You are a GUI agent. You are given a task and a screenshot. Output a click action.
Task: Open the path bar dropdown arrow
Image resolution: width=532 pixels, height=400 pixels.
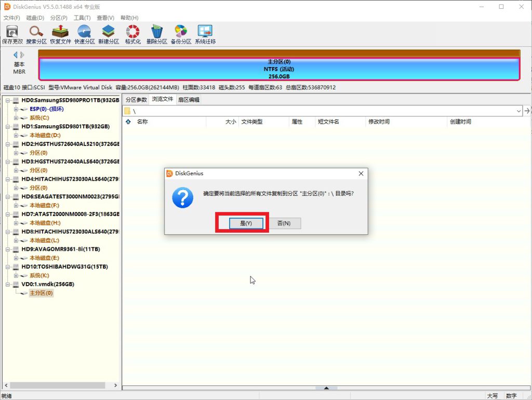click(518, 111)
